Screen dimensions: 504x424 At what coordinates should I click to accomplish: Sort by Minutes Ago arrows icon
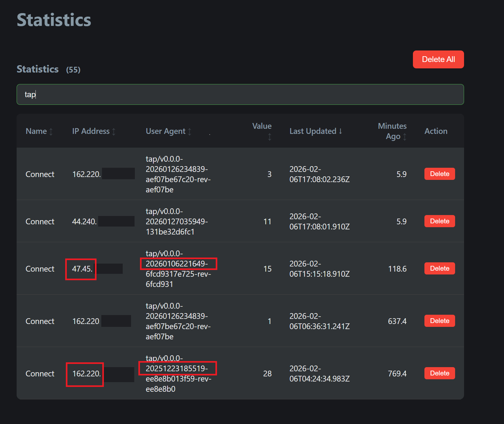(405, 137)
